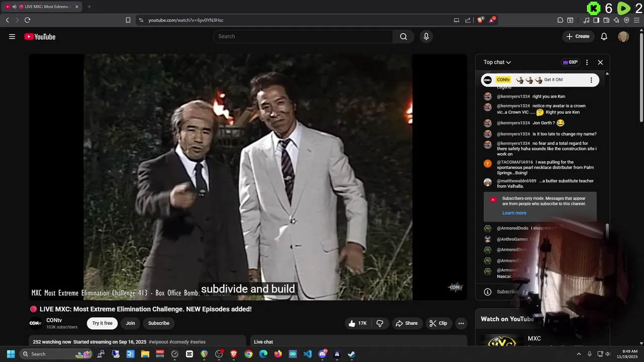Image resolution: width=644 pixels, height=362 pixels.
Task: Launch Chrome from the taskbar
Action: (x=249, y=354)
